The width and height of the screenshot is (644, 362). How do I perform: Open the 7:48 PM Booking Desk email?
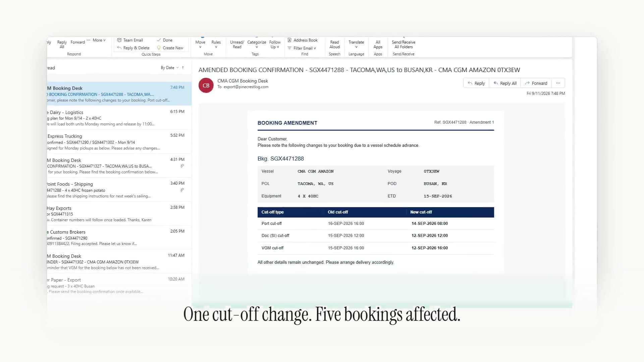[x=119, y=94]
